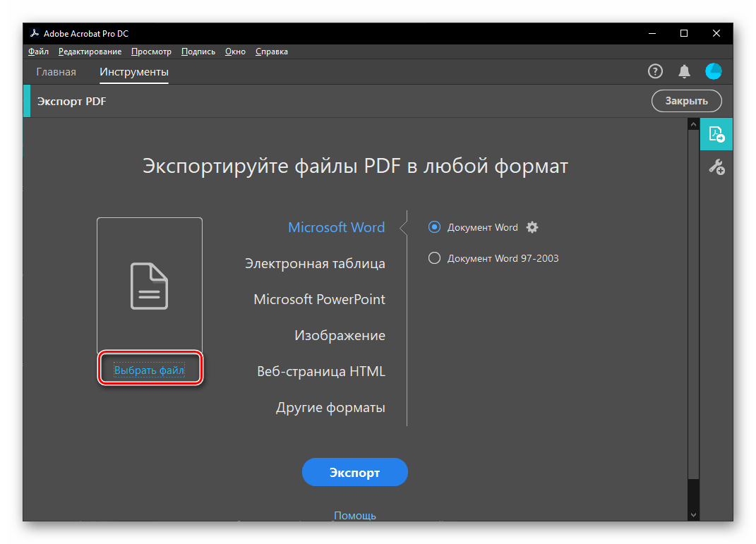The width and height of the screenshot is (756, 544).
Task: Open the Помощь link
Action: (x=355, y=515)
